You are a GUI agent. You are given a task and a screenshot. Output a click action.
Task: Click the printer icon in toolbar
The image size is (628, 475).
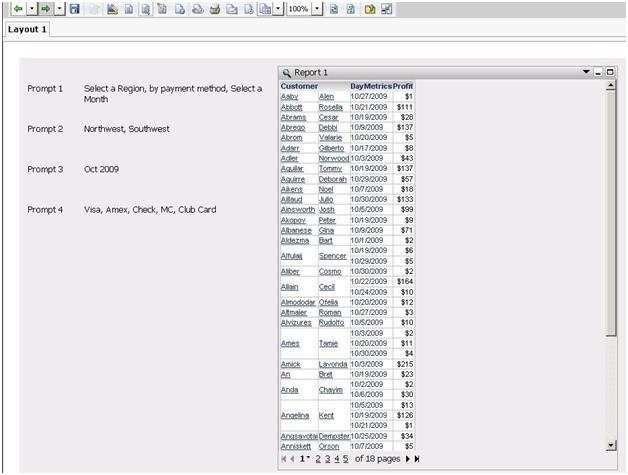point(214,8)
